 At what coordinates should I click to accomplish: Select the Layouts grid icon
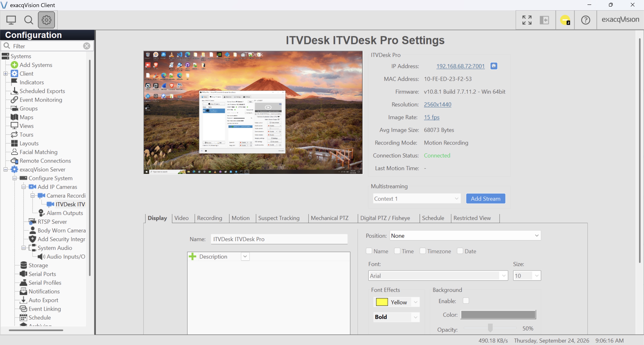tap(14, 143)
